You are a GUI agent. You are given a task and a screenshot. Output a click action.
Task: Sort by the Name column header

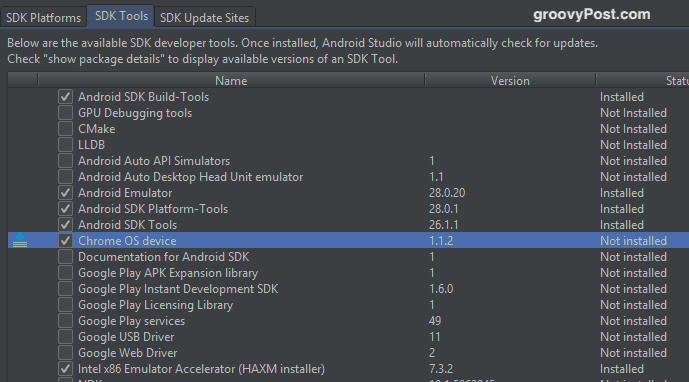(231, 80)
